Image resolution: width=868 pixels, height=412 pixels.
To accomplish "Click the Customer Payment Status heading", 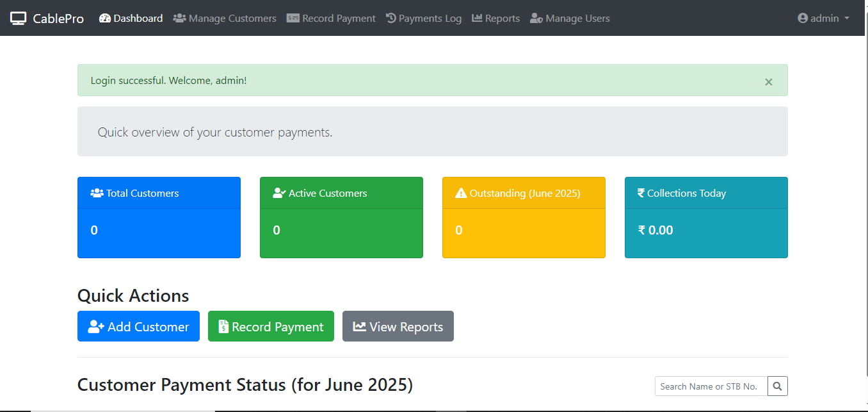I will pos(245,384).
